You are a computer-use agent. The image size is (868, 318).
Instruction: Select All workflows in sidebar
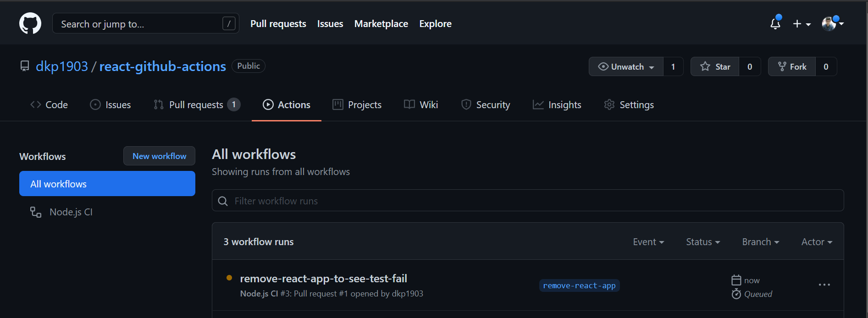(107, 184)
